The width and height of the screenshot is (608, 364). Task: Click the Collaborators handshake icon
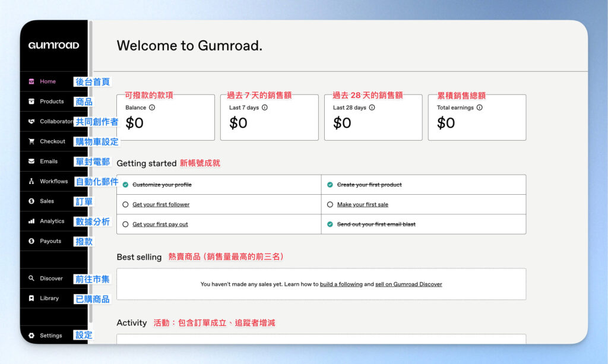pyautogui.click(x=31, y=121)
